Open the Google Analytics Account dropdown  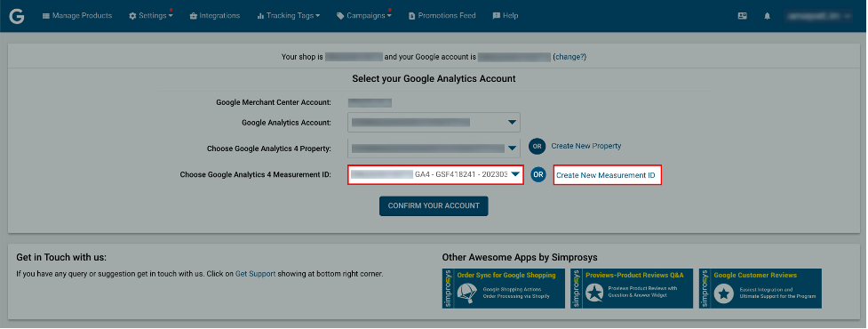(434, 123)
